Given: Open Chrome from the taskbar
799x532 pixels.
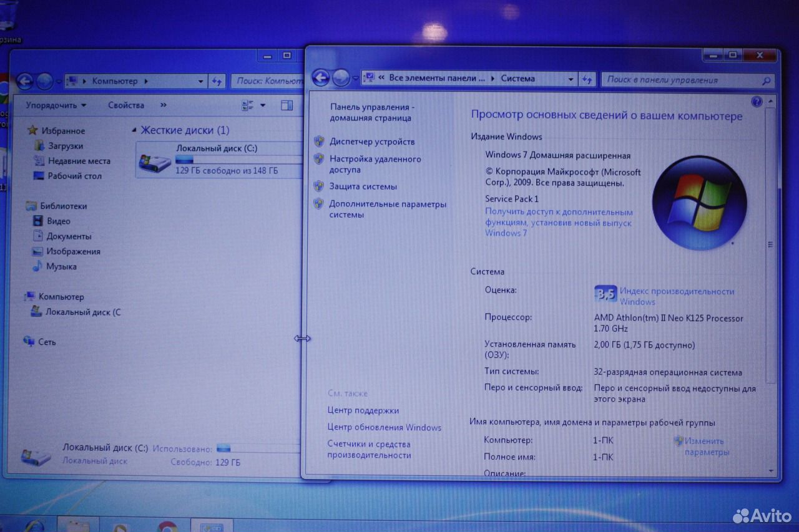Looking at the screenshot, I should click(x=167, y=527).
